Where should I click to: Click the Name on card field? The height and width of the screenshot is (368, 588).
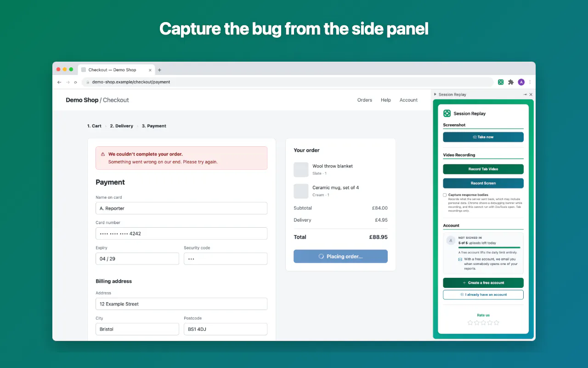click(181, 208)
